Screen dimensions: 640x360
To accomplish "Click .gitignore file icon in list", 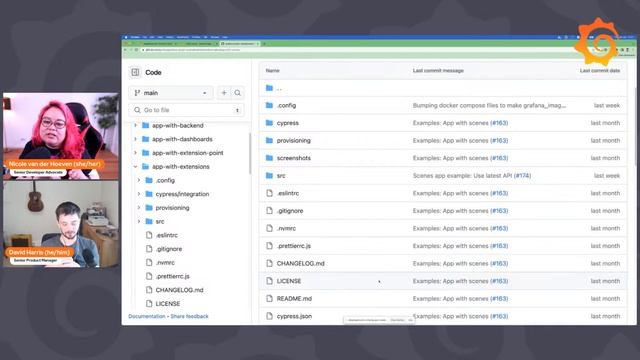I will pyautogui.click(x=269, y=211).
